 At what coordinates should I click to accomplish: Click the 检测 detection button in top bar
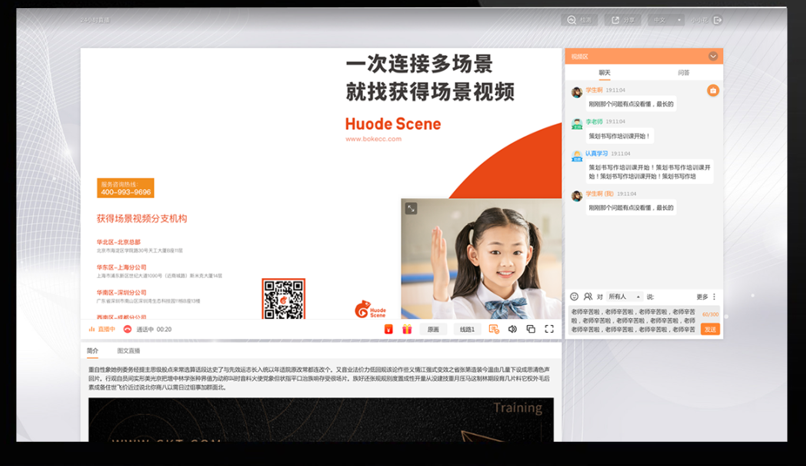(579, 20)
